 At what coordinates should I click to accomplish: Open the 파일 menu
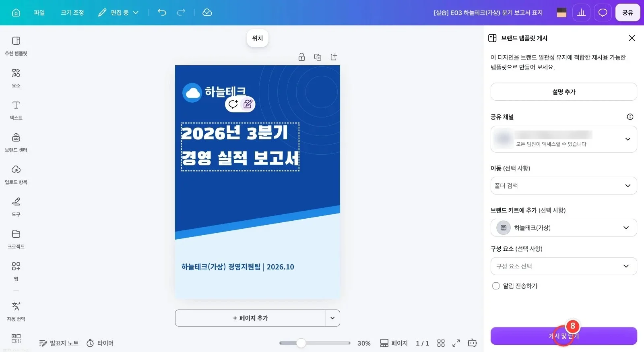[39, 12]
